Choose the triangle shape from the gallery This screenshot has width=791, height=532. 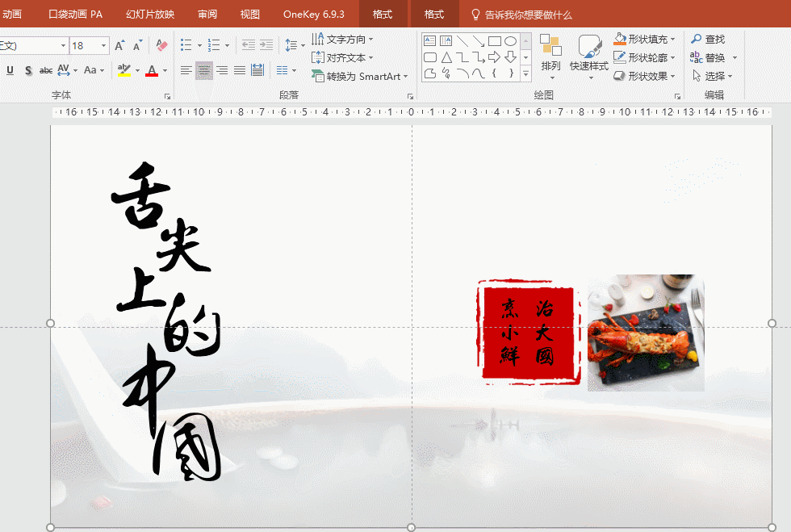coord(446,57)
